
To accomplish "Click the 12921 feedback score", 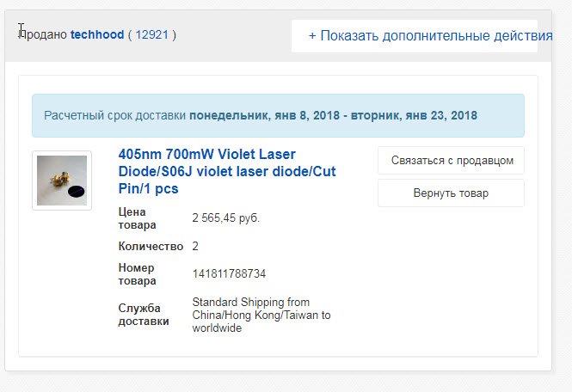I will (x=151, y=34).
